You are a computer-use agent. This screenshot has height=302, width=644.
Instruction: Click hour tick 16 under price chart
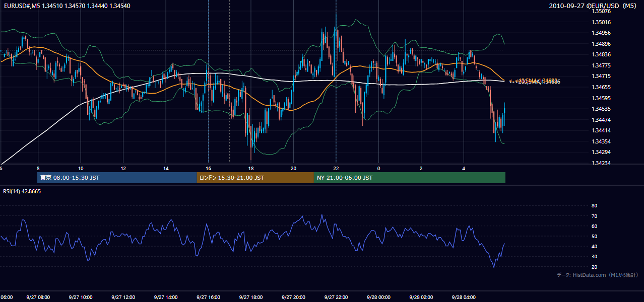208,169
